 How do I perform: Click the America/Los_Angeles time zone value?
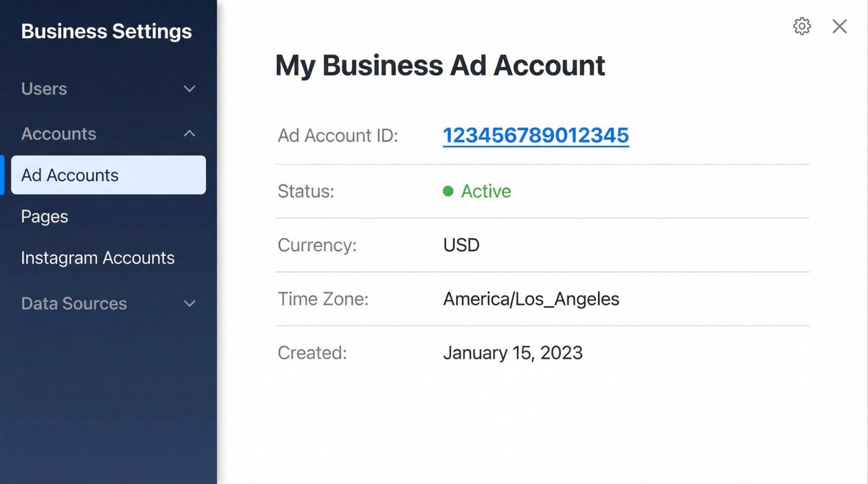531,299
